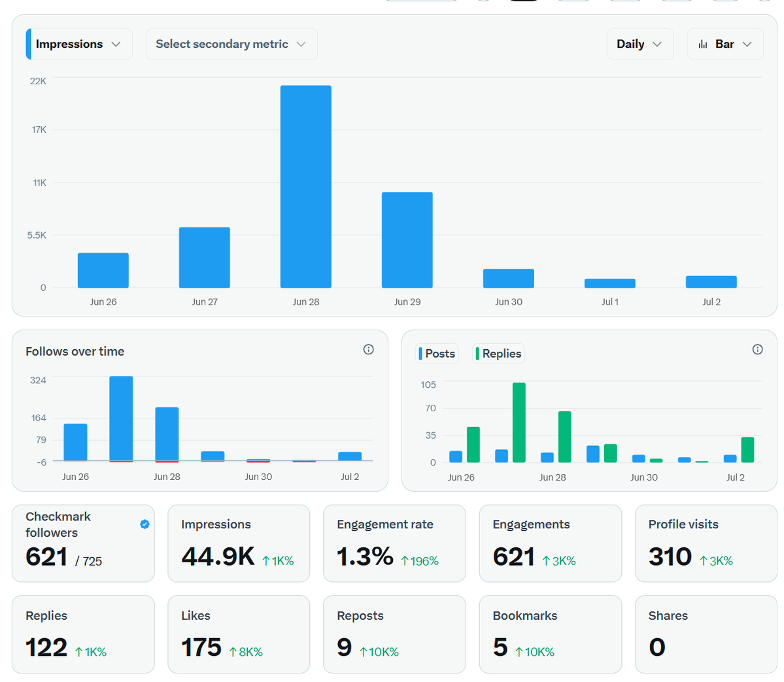The width and height of the screenshot is (784, 682).
Task: Open the Engagement rate card
Action: point(394,543)
